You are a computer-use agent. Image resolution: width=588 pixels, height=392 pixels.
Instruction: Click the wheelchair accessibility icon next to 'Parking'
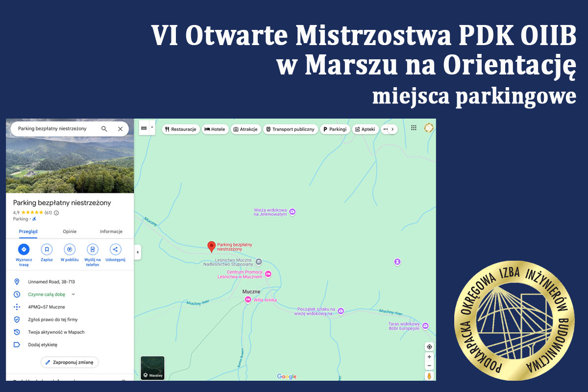[34, 219]
